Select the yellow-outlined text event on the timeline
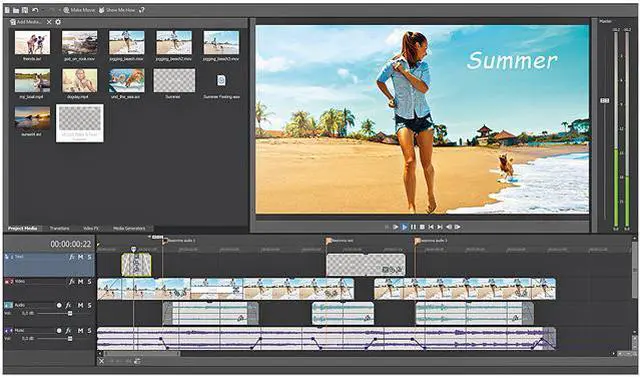The height and width of the screenshot is (378, 640). pyautogui.click(x=136, y=265)
